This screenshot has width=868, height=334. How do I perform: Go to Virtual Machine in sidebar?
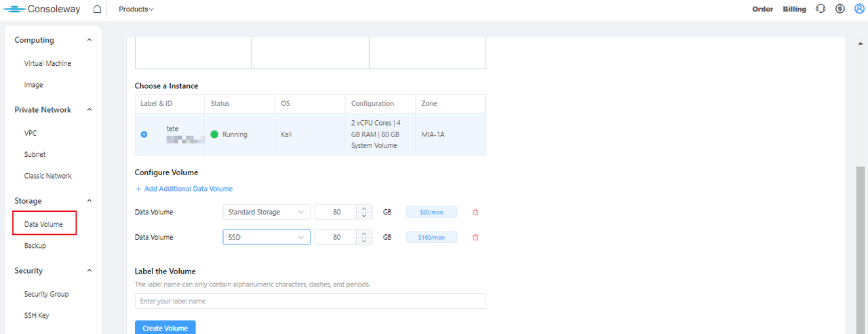point(47,63)
